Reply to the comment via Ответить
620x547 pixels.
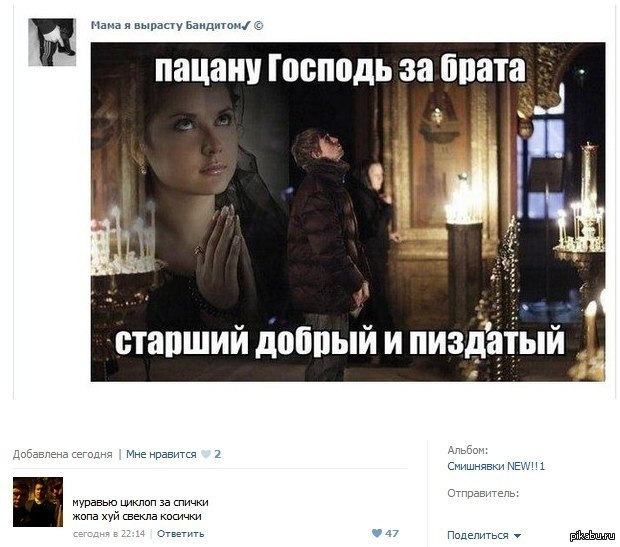(180, 534)
